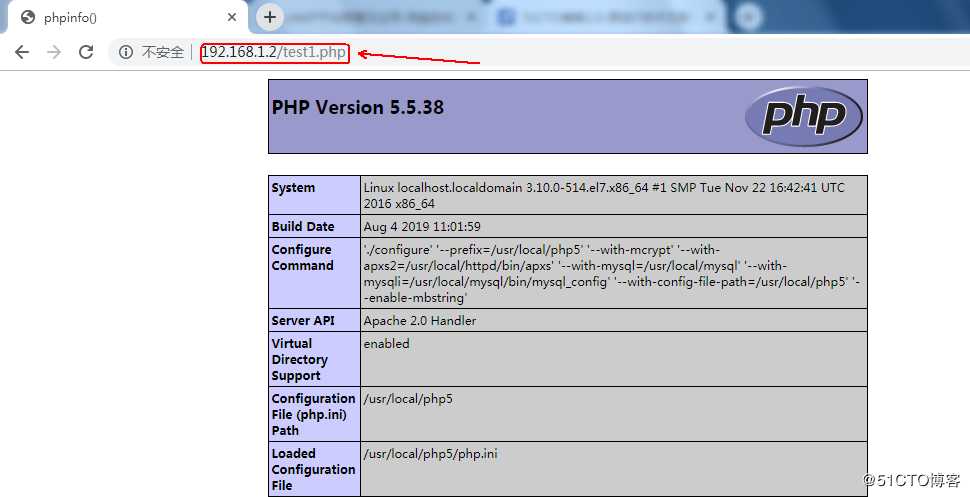The image size is (970, 497).
Task: Open site info via the not-secure icon
Action: pos(126,52)
